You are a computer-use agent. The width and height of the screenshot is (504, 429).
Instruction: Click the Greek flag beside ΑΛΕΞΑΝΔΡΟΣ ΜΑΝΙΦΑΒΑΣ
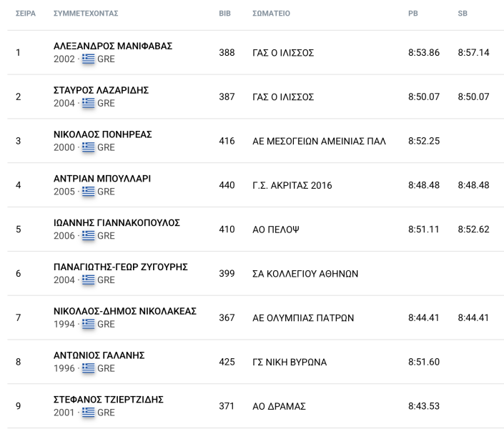(88, 59)
